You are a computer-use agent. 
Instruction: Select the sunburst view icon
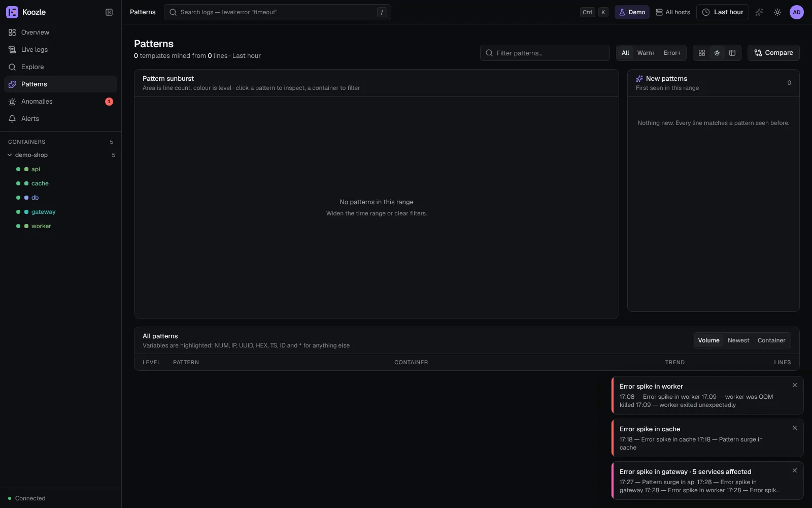pyautogui.click(x=717, y=53)
